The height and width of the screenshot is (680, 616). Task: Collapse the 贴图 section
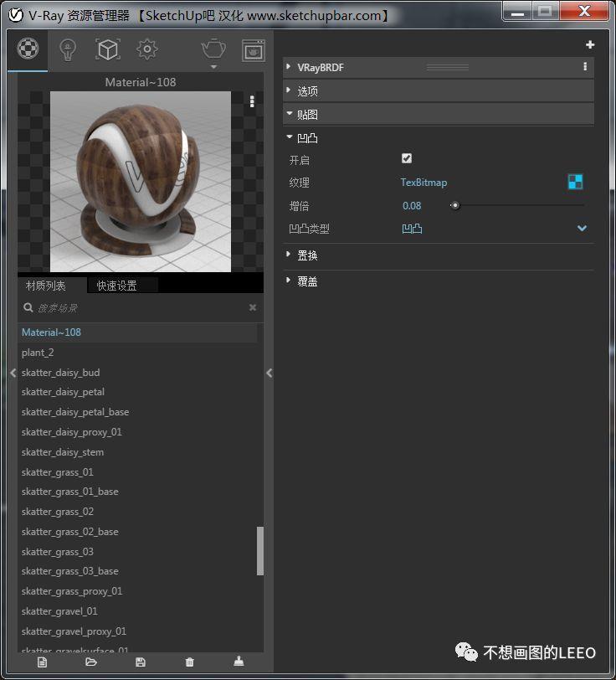pos(289,114)
